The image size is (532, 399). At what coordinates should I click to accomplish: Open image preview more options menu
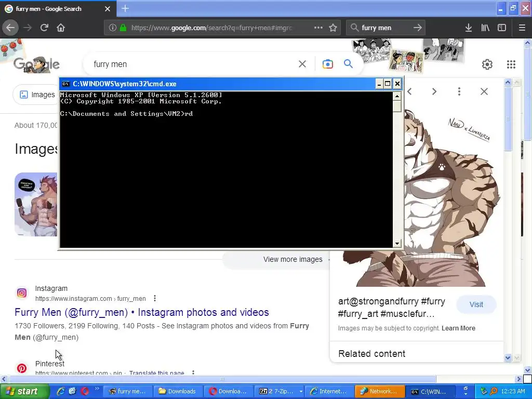[x=459, y=91]
